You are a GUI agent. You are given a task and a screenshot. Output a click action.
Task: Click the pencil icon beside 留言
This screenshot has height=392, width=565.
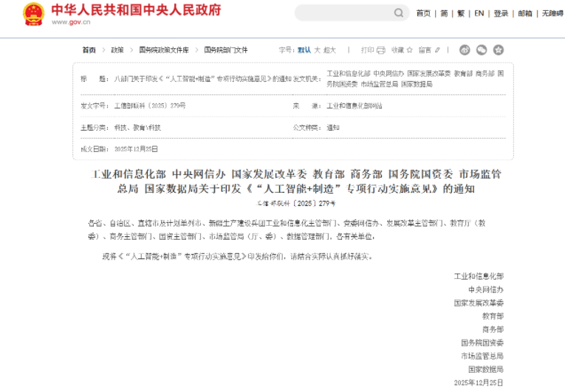[437, 50]
